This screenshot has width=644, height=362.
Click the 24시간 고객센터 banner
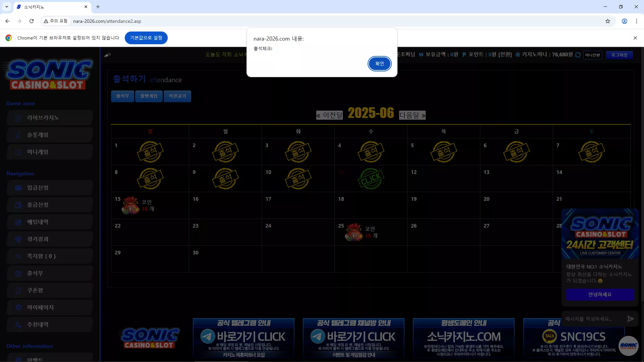600,234
